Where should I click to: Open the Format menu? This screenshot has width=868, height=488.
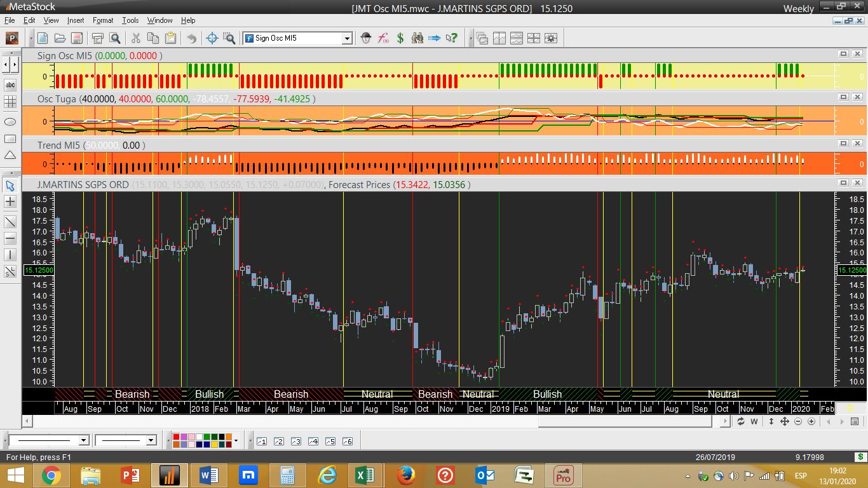pyautogui.click(x=103, y=20)
